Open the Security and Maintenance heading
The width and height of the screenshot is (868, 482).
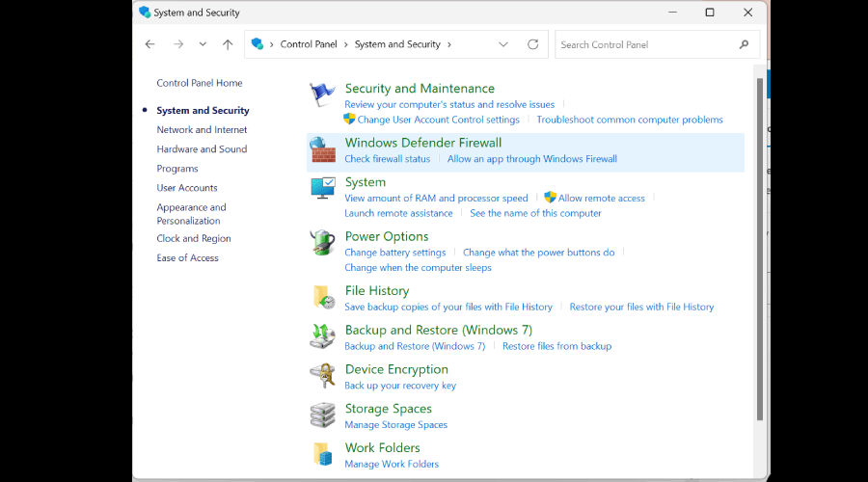tap(420, 89)
